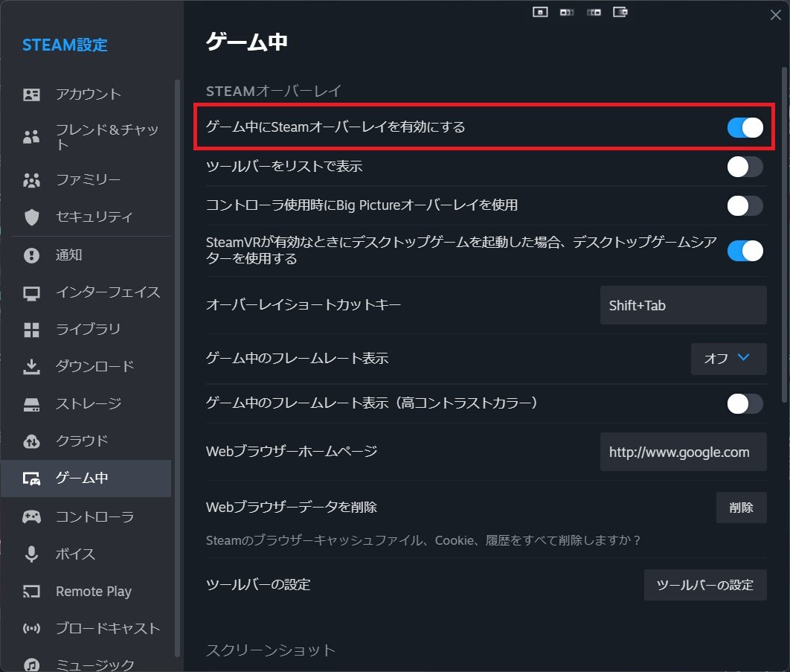Click the STEAM設定 title

pyautogui.click(x=65, y=45)
